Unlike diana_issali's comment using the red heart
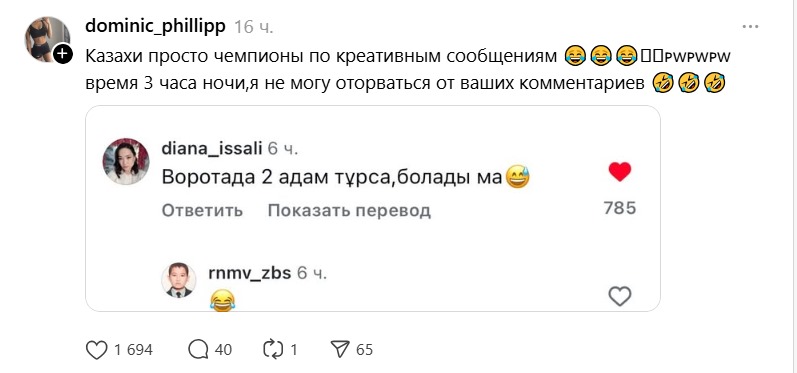Viewport: 797px width, 373px height. click(620, 172)
